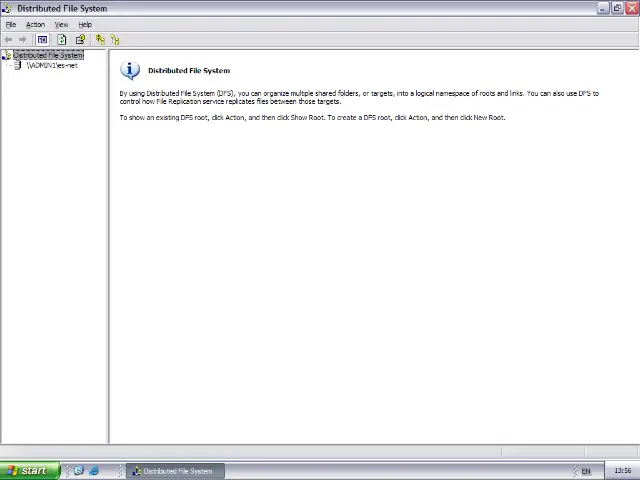Select the Distributed File System tree node

click(48, 55)
